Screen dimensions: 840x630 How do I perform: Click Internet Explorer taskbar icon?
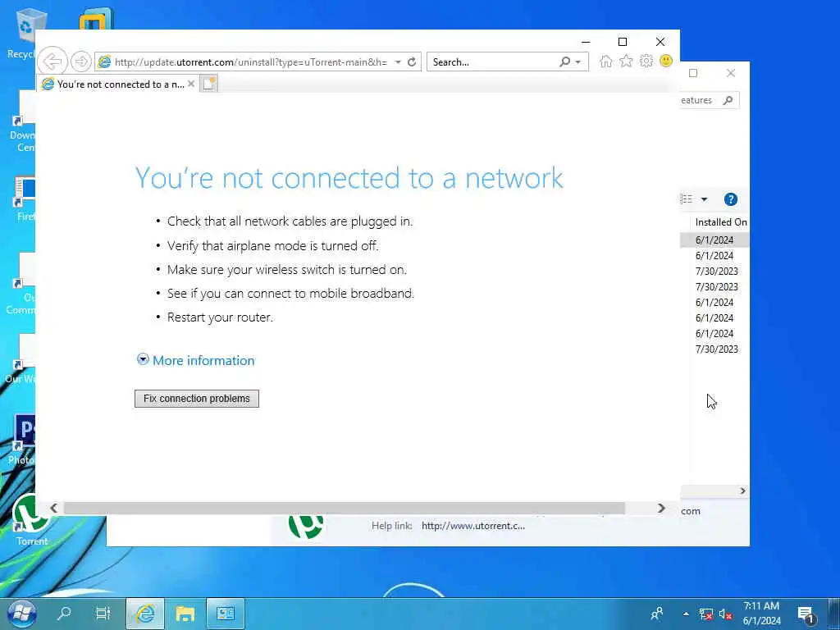(x=145, y=614)
